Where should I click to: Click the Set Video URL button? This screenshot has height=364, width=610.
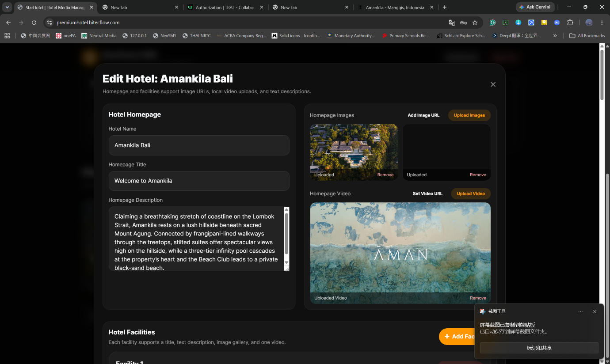(427, 193)
